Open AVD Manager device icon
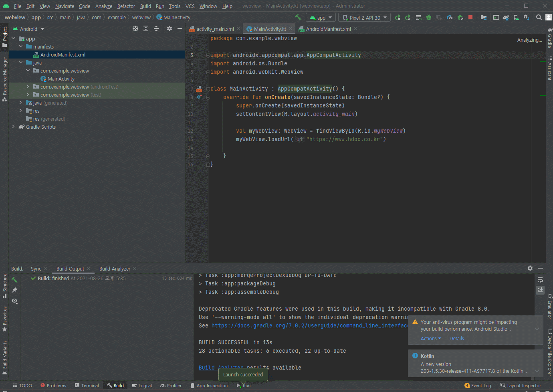 516,18
